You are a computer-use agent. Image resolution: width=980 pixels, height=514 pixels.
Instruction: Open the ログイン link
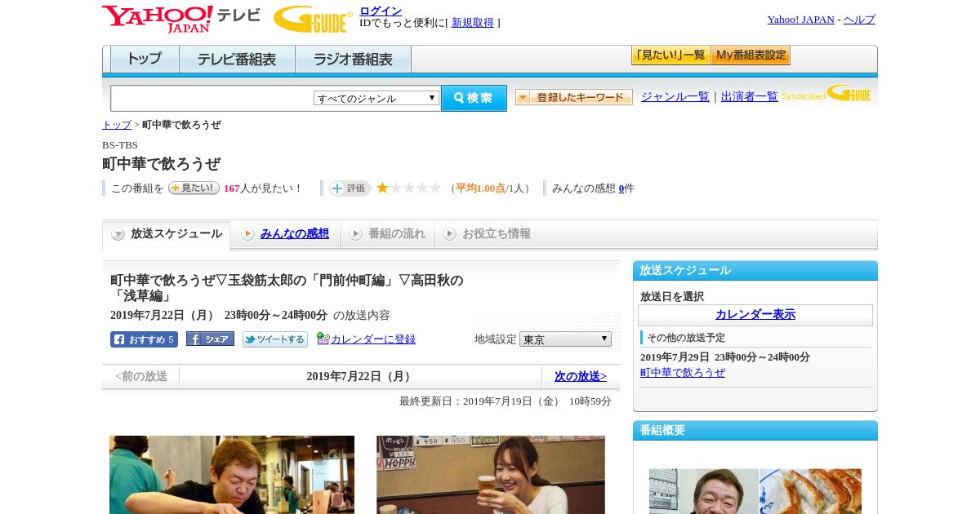pyautogui.click(x=381, y=11)
